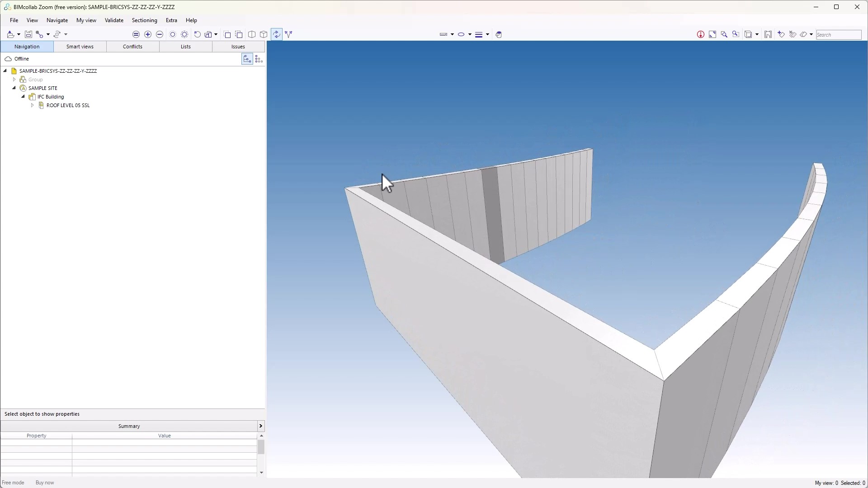Select the walk-through navigation mode icon
Image resolution: width=868 pixels, height=488 pixels.
tap(289, 34)
